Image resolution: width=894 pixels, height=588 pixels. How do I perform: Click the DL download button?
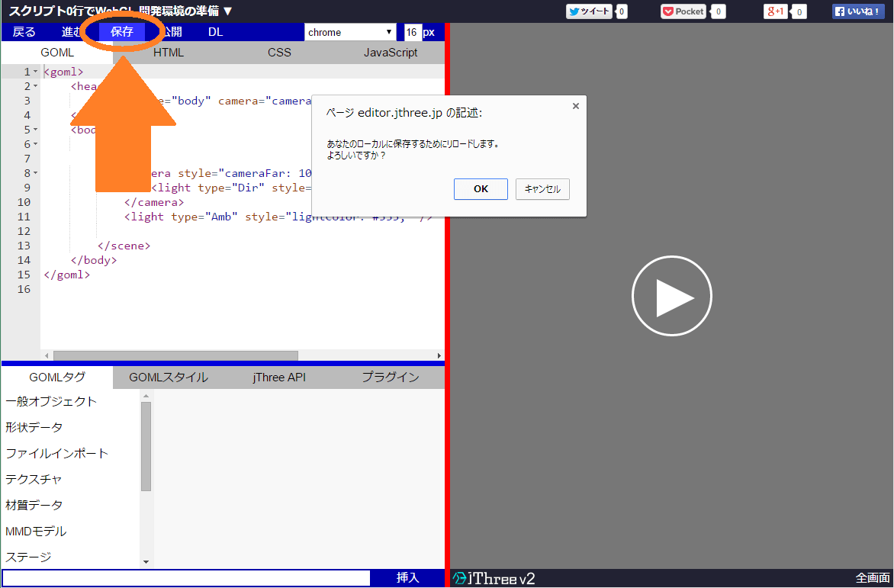click(x=215, y=32)
